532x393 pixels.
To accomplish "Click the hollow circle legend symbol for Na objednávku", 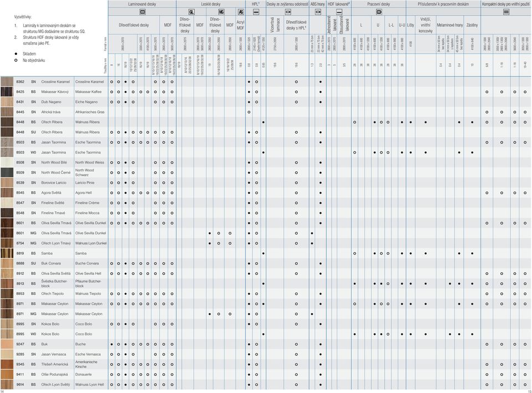I will [16, 60].
